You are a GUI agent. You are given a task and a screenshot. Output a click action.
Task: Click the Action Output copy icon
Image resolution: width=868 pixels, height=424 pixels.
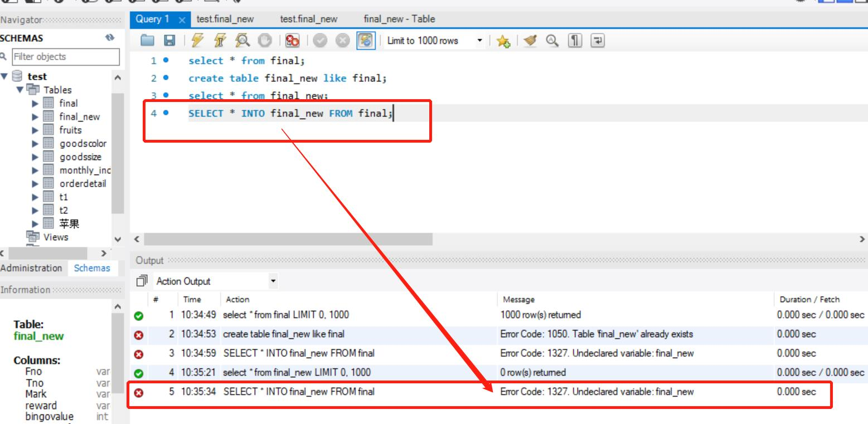[x=143, y=281]
